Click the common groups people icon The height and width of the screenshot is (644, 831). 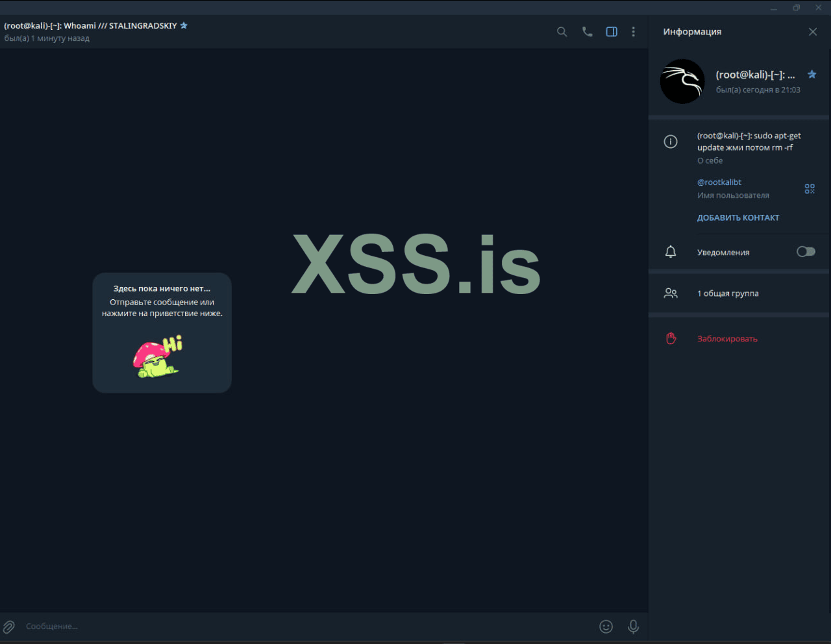pyautogui.click(x=671, y=293)
